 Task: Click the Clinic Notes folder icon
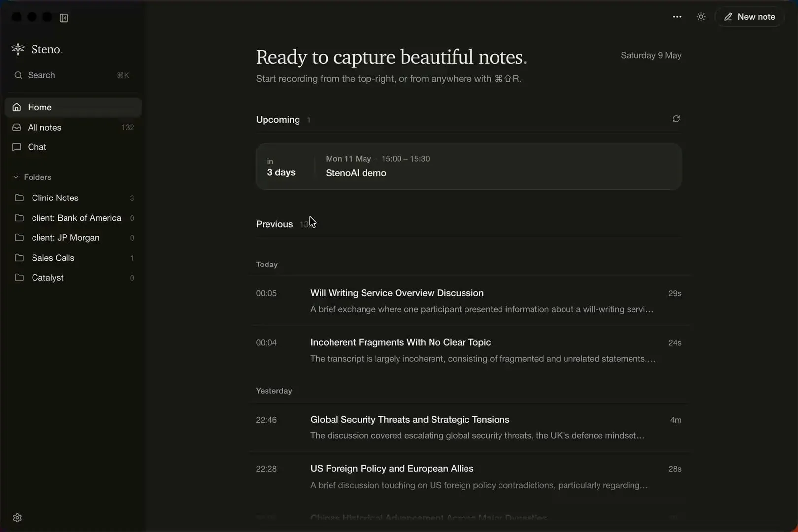(x=19, y=198)
